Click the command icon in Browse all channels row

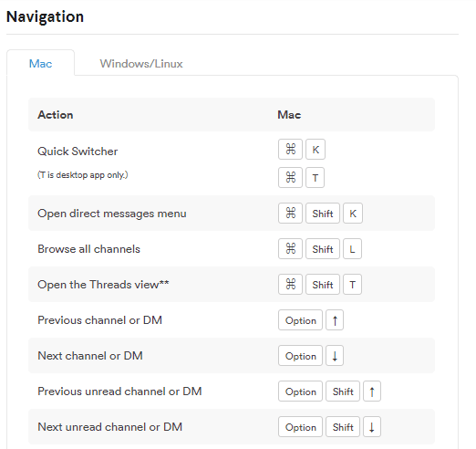[x=290, y=249]
